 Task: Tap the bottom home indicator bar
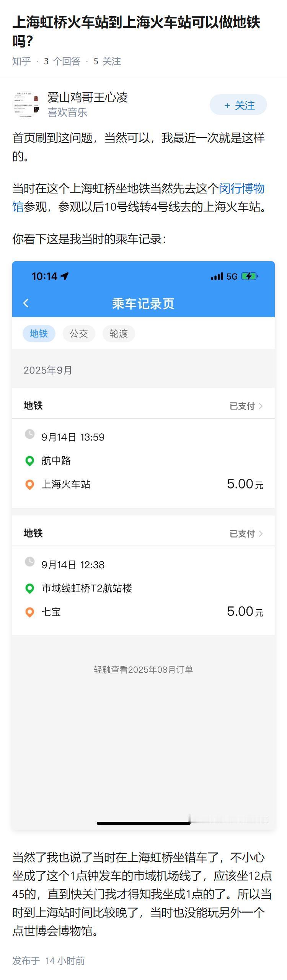[143, 823]
